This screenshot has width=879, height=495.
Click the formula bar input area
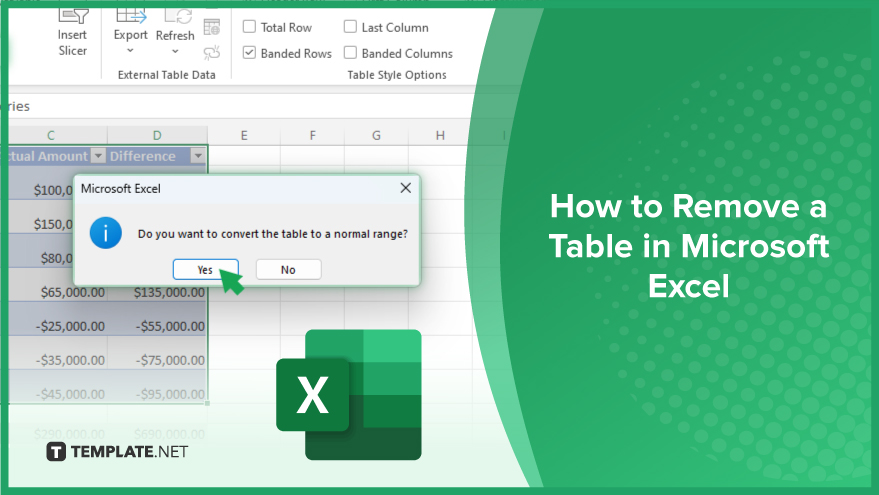pyautogui.click(x=242, y=106)
